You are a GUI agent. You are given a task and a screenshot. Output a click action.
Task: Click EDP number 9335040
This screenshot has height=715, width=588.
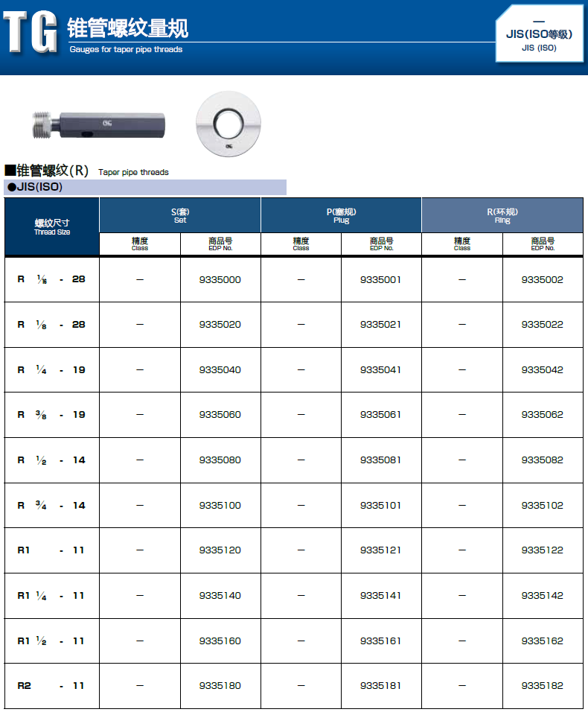pyautogui.click(x=220, y=370)
